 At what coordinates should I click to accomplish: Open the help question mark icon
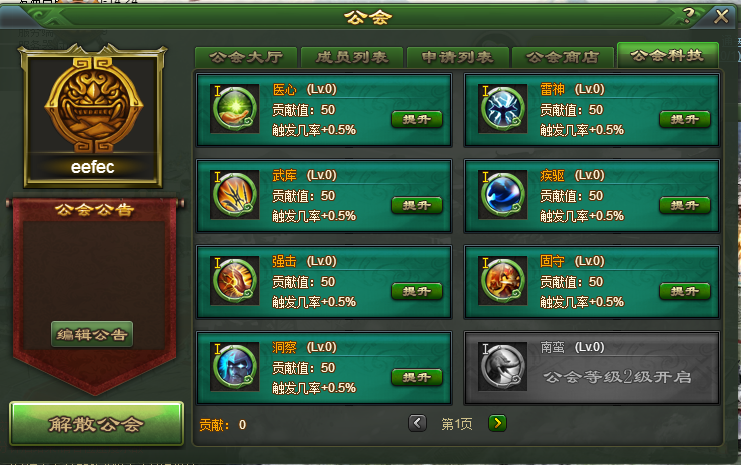(x=689, y=16)
